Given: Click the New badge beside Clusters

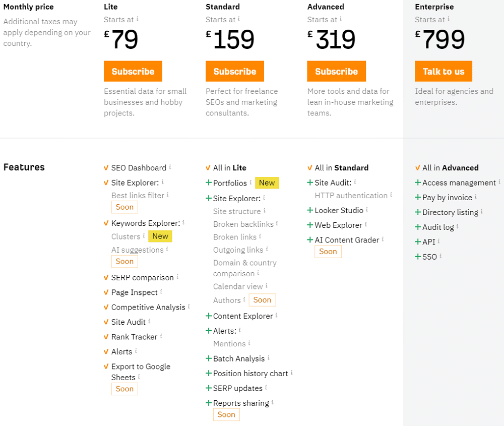Looking at the screenshot, I should click(160, 236).
